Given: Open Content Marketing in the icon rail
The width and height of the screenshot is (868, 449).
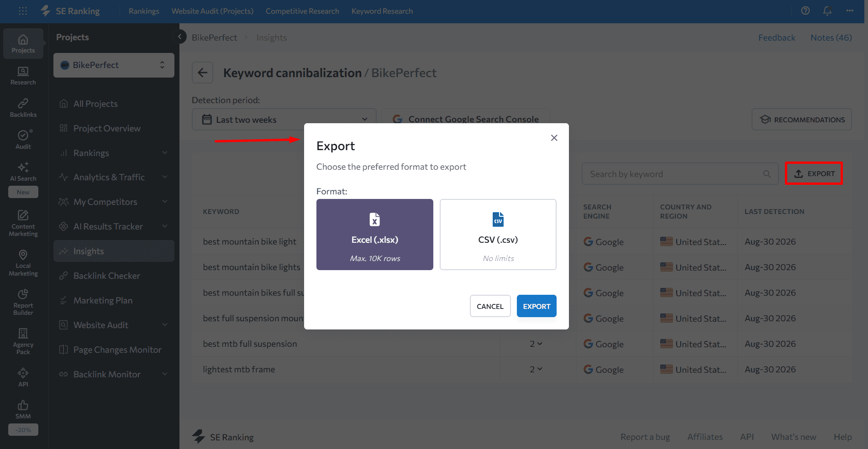Looking at the screenshot, I should [23, 223].
